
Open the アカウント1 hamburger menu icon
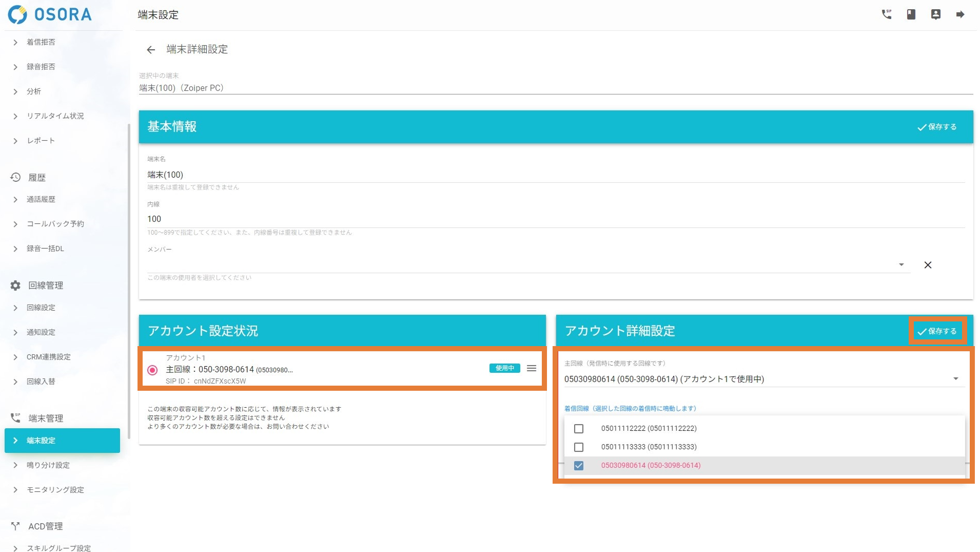click(532, 368)
